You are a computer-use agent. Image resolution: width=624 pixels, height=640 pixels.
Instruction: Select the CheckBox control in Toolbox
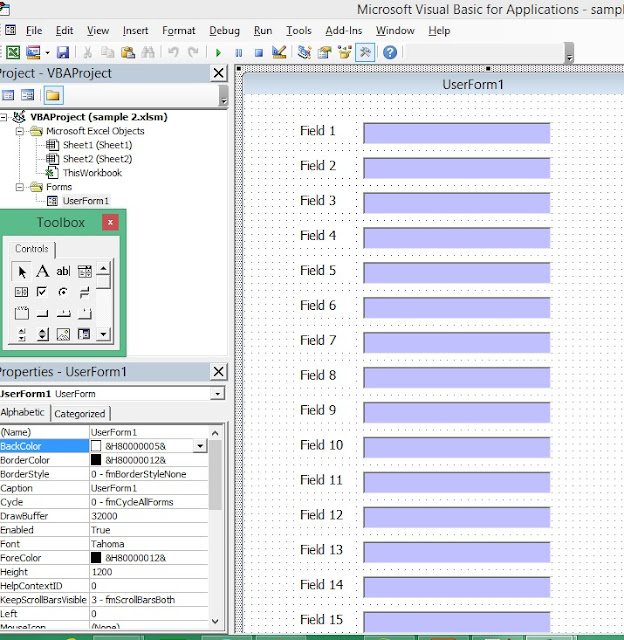(x=42, y=292)
